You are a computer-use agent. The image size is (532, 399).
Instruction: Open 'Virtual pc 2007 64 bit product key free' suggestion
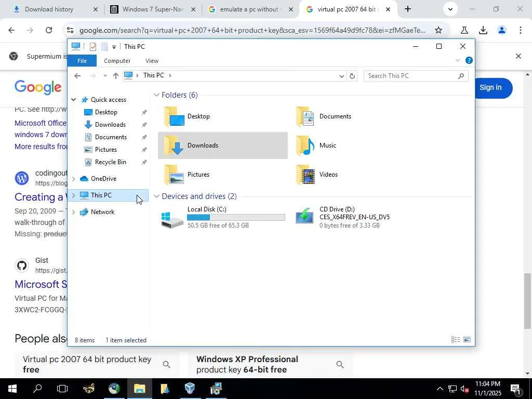97,364
